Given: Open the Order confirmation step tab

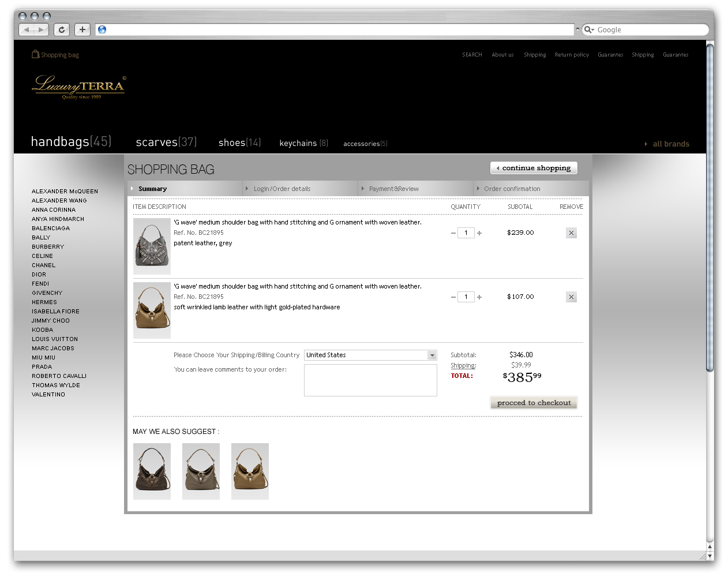Looking at the screenshot, I should (x=531, y=189).
